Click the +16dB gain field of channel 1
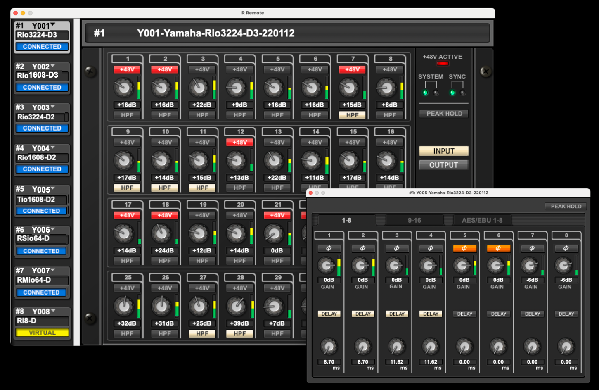The height and width of the screenshot is (390, 600). [x=127, y=105]
